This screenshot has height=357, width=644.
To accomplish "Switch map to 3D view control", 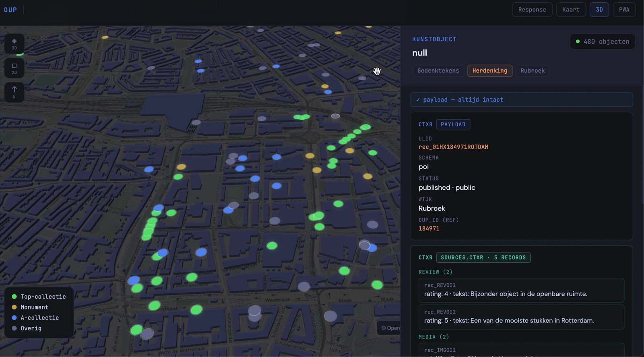I will click(x=14, y=44).
